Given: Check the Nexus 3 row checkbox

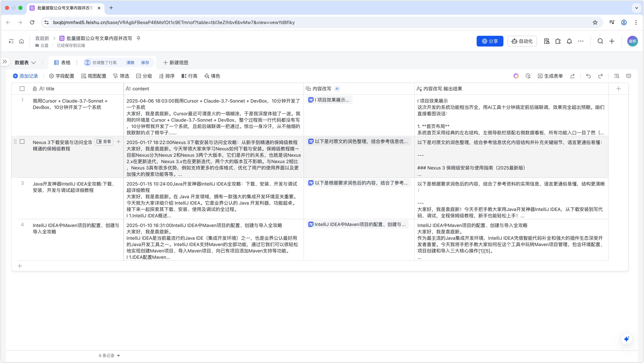Looking at the screenshot, I should click(22, 142).
